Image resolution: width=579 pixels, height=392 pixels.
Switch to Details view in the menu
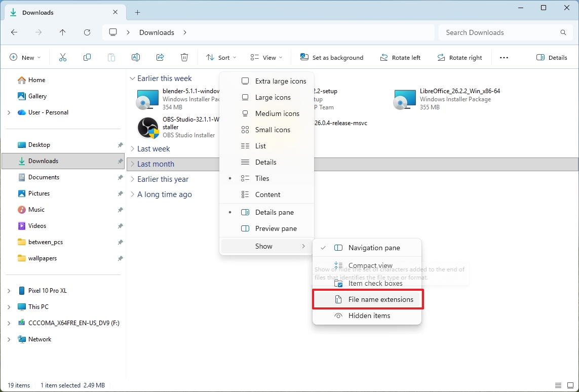click(x=267, y=162)
